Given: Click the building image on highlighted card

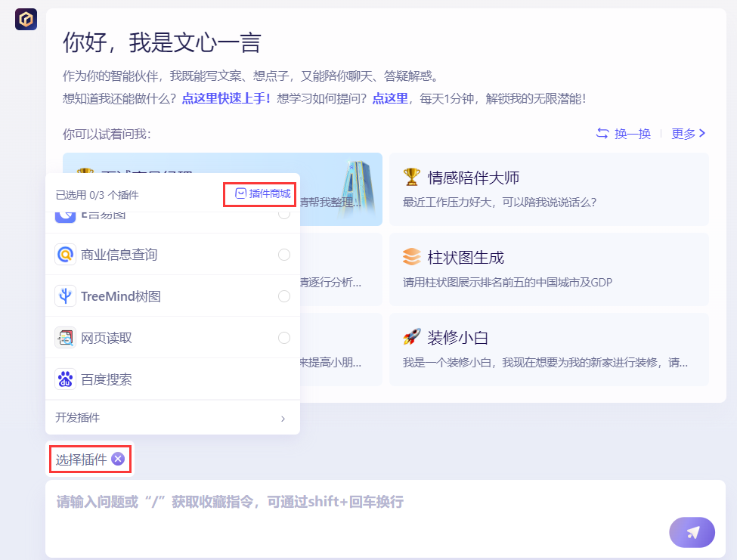Looking at the screenshot, I should pos(359,190).
